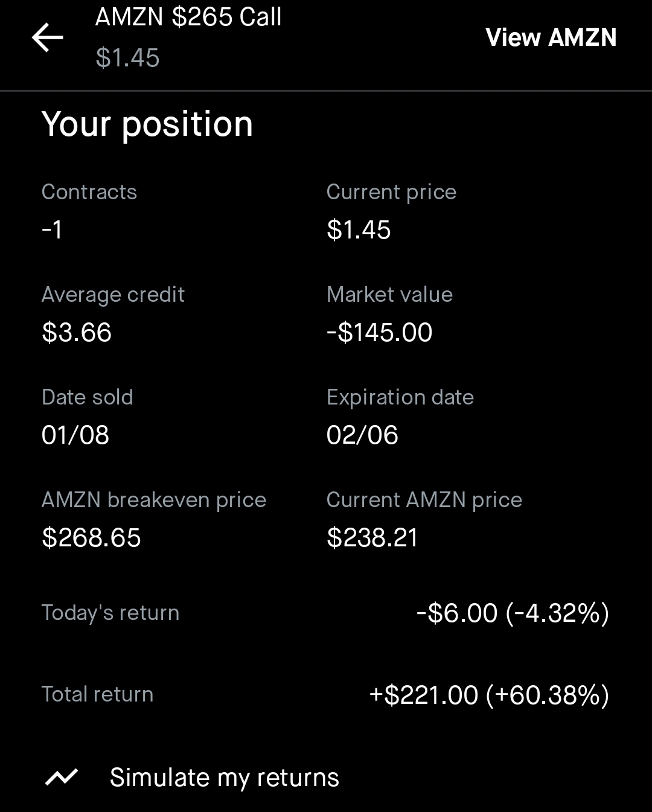Image resolution: width=652 pixels, height=812 pixels.
Task: Select the $1.45 price under title
Action: [127, 58]
